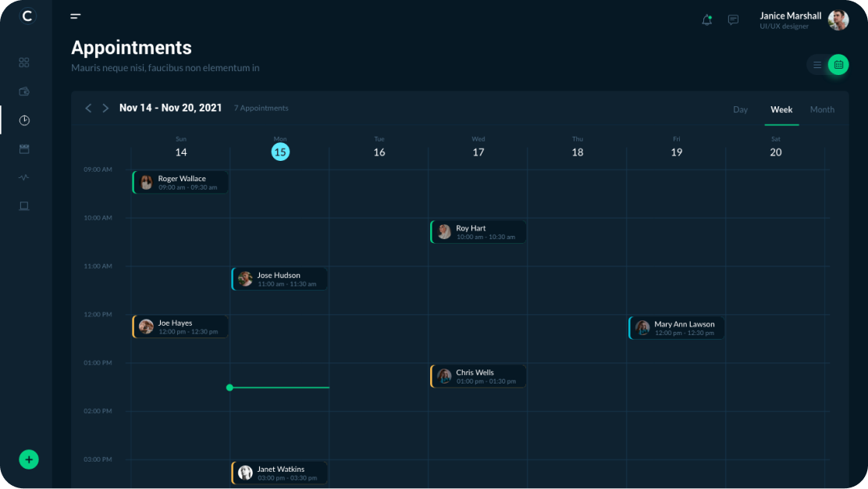
Task: Open the laptop icon in sidebar
Action: (x=24, y=206)
